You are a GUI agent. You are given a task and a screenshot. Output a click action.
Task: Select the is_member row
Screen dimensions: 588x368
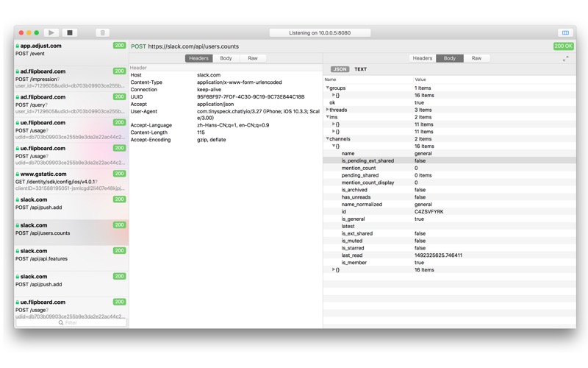450,263
